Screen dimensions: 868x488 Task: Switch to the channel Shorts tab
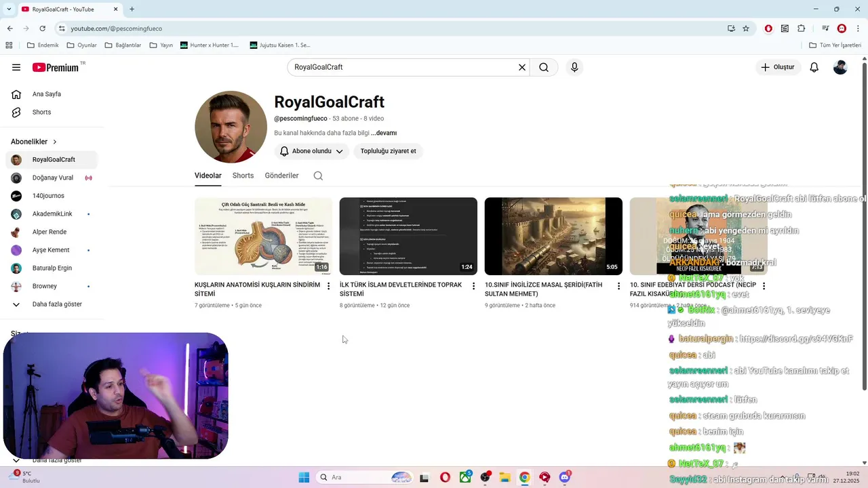(x=243, y=176)
